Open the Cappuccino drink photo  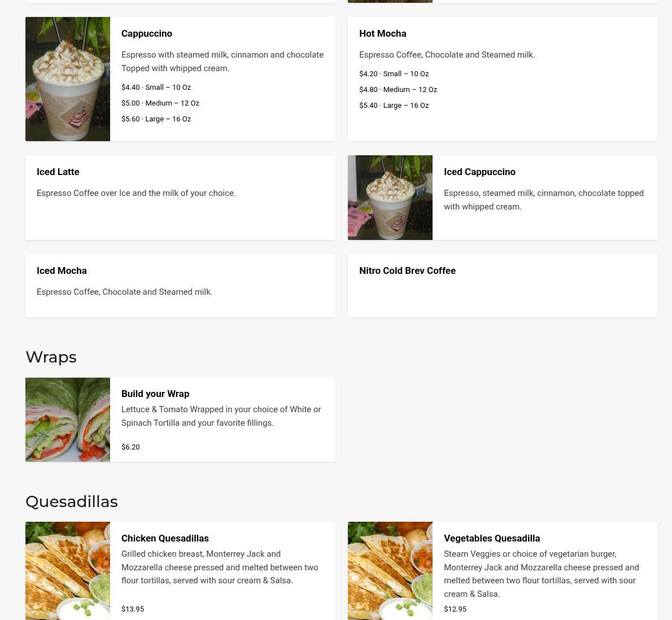point(68,79)
